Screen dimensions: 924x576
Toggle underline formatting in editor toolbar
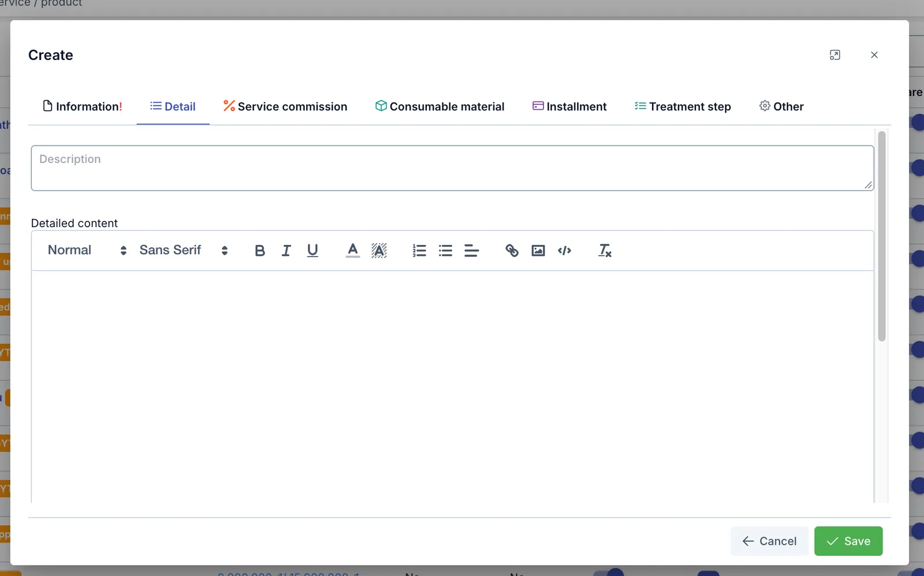(312, 251)
